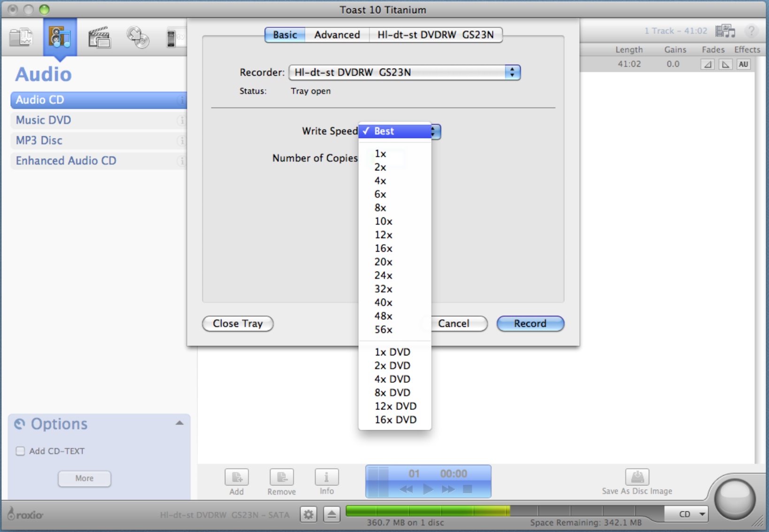Choose 4x write speed
Viewport: 769px width, 532px height.
tap(395, 181)
